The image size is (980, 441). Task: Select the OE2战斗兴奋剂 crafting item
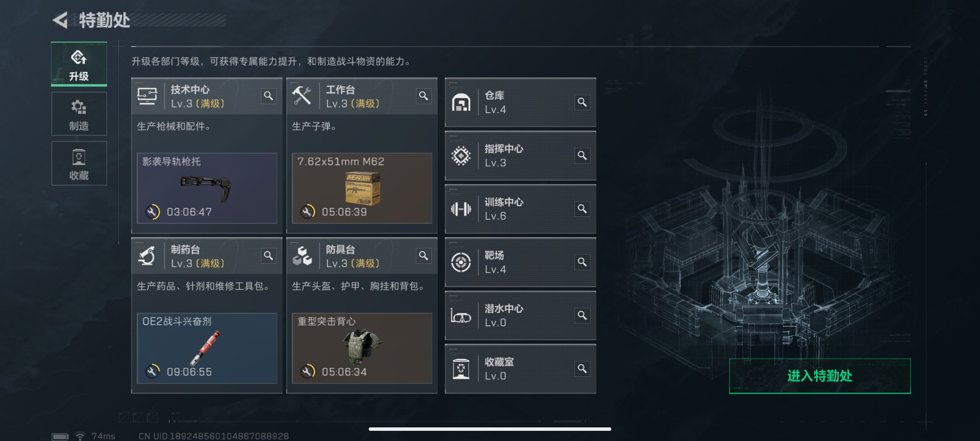pyautogui.click(x=206, y=348)
